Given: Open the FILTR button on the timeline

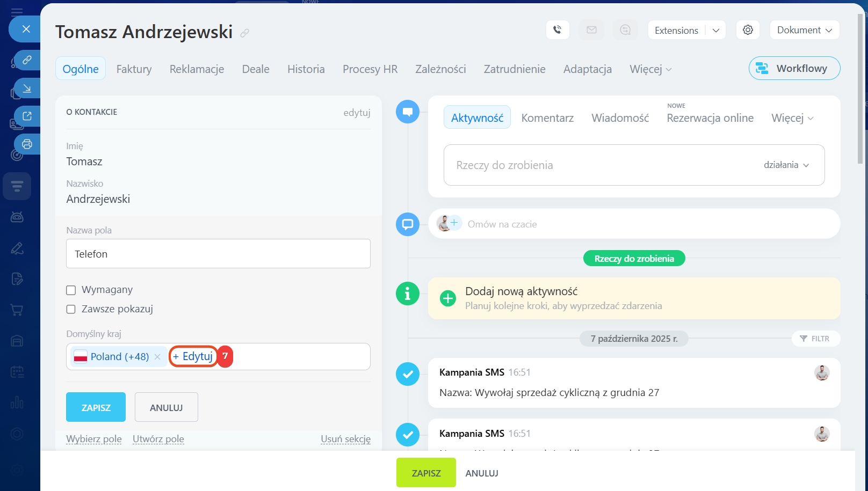Looking at the screenshot, I should 815,339.
